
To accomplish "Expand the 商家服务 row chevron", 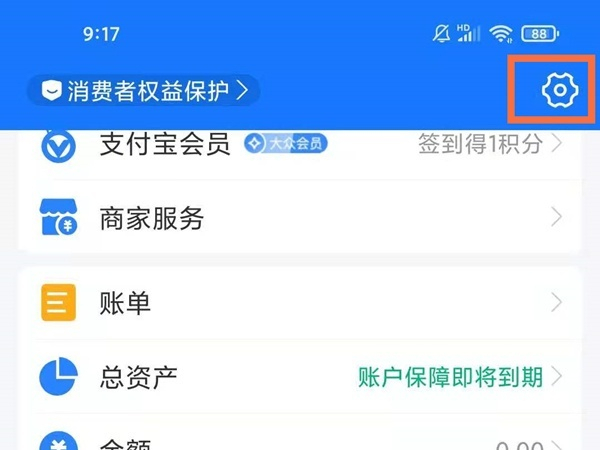I will 557,217.
